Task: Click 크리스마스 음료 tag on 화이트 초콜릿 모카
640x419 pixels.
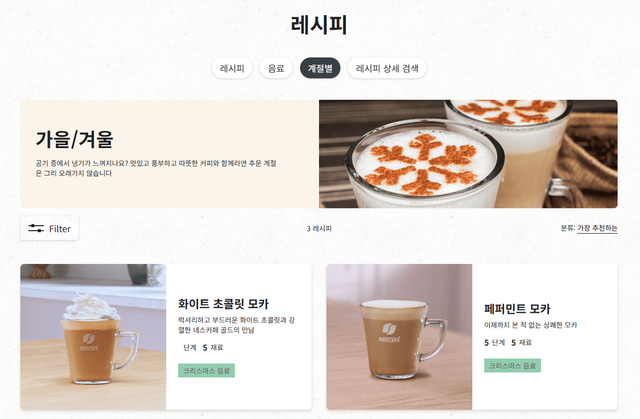Action: coord(206,370)
